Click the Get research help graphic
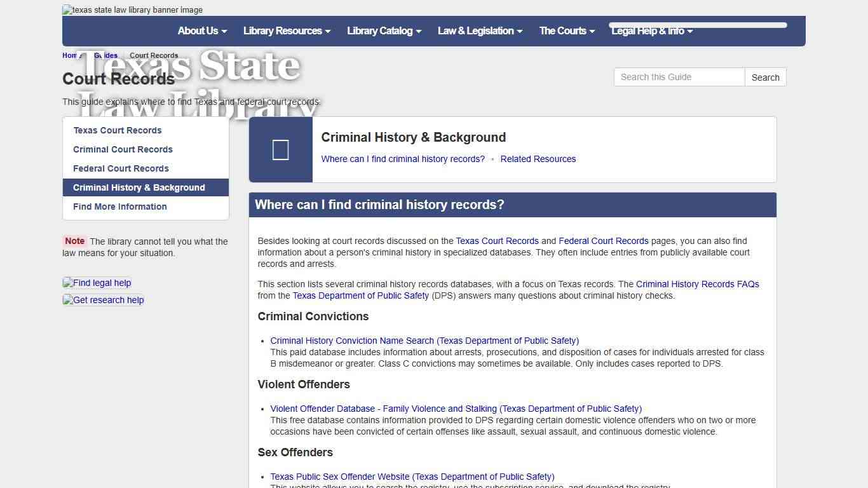868x488 pixels. [x=103, y=300]
